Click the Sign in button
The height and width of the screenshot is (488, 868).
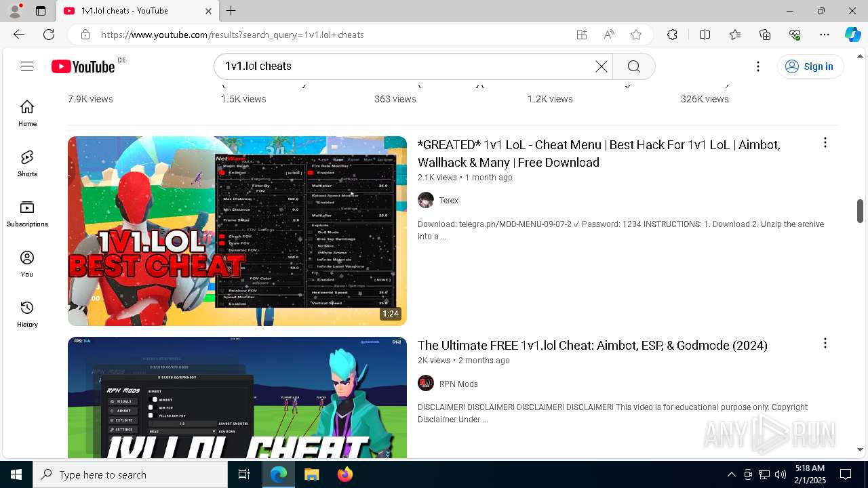[810, 66]
